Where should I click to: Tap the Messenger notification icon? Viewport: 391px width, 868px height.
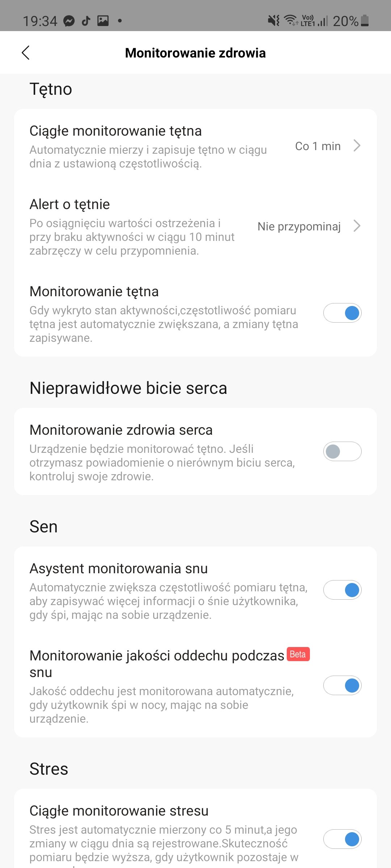point(69,21)
